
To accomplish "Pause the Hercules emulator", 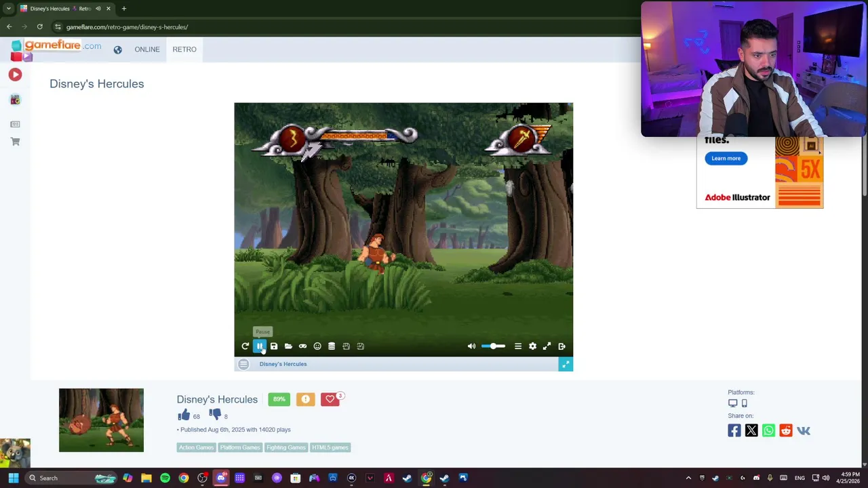I will [x=260, y=346].
